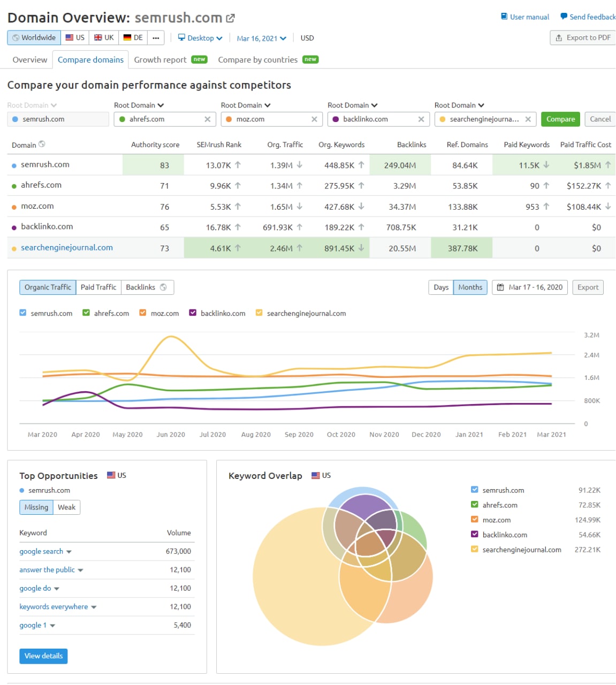This screenshot has height=685, width=616.
Task: Expand the google search keyword dropdown arrow
Action: [69, 552]
